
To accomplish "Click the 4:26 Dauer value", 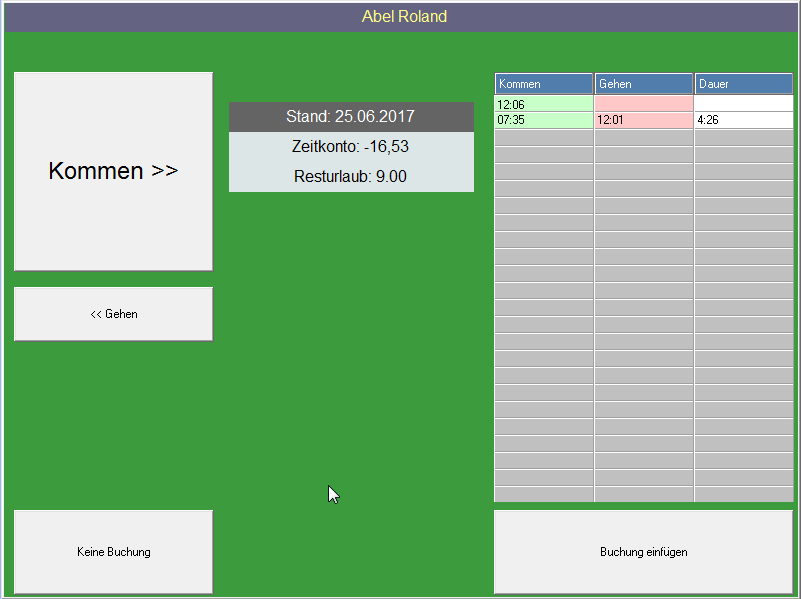I will (x=743, y=118).
